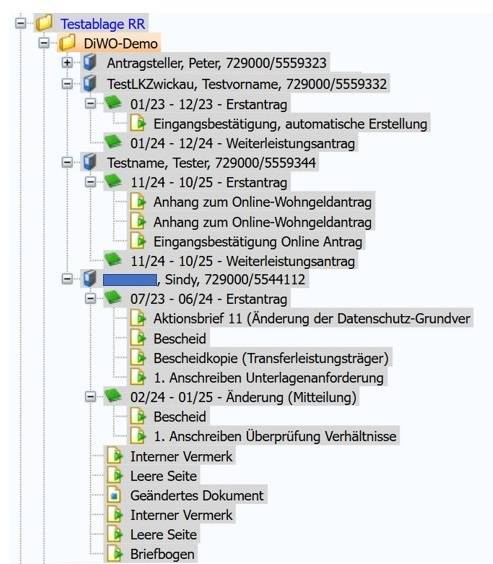The image size is (493, 564).
Task: Expand the Antragsteller, Peter node
Action: point(67,63)
